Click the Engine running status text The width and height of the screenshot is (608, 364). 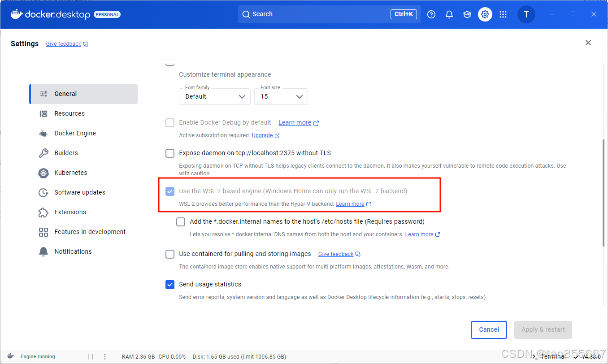[38, 357]
